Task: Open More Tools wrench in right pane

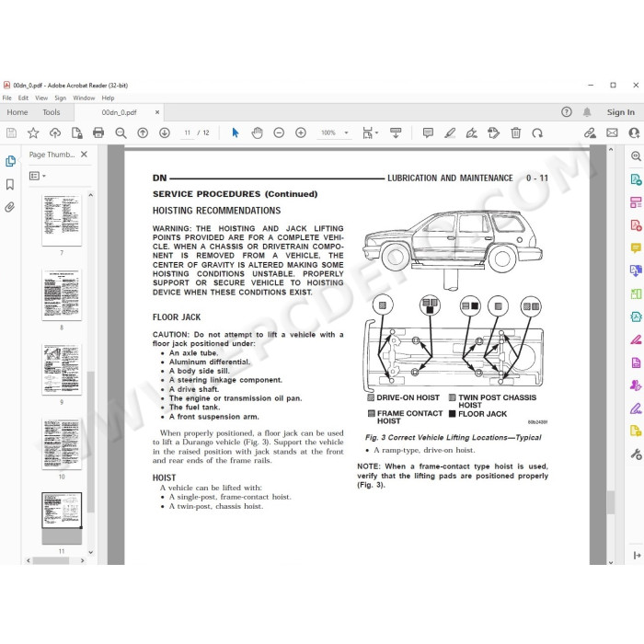Action: pos(636,454)
